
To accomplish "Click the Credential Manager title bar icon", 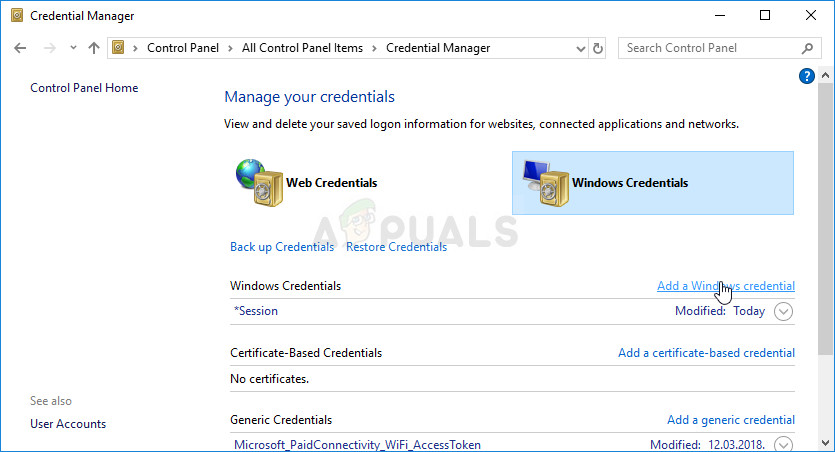I will 17,15.
